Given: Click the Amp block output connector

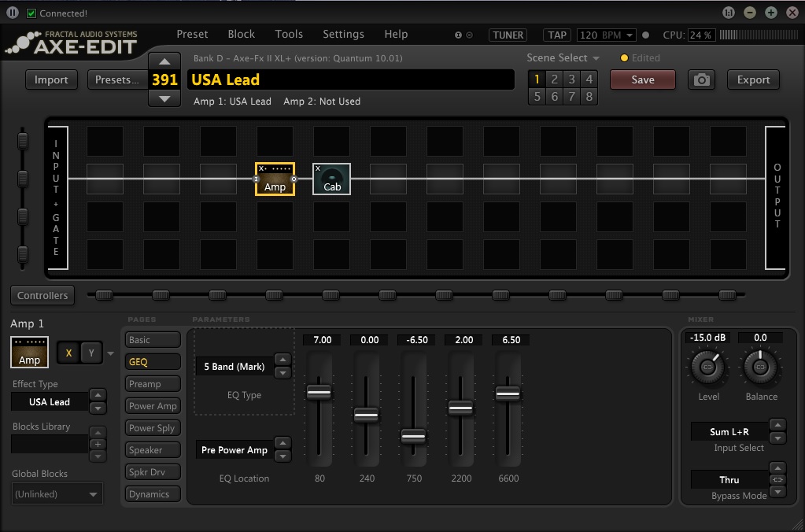Looking at the screenshot, I should (294, 179).
